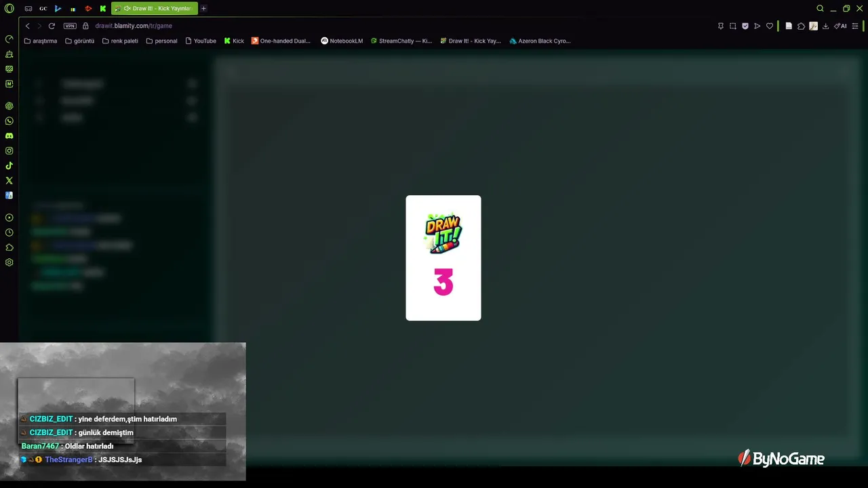Add page to bookmarks with heart icon
Screen dimensions: 868x488
[x=770, y=26]
